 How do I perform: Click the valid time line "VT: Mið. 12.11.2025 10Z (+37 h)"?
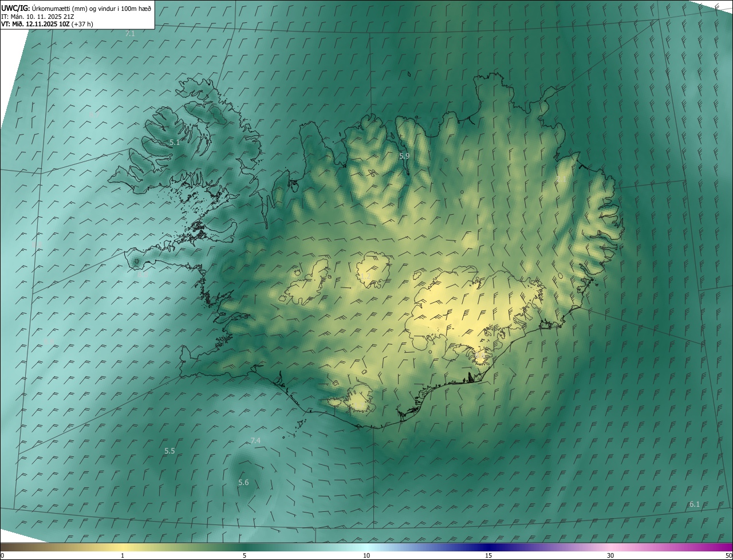(x=47, y=24)
